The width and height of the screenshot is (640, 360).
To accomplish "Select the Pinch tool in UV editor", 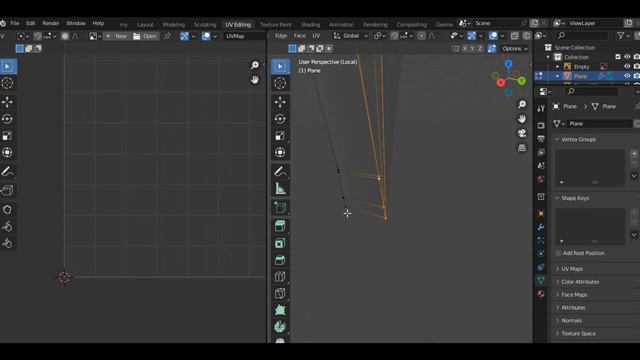I will click(8, 243).
